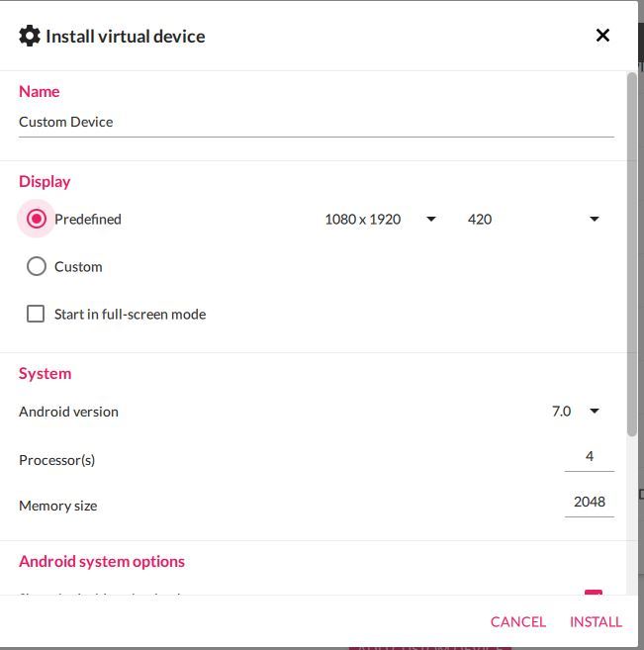Click the Processor(s) value field
This screenshot has height=650, width=644.
pyautogui.click(x=589, y=457)
